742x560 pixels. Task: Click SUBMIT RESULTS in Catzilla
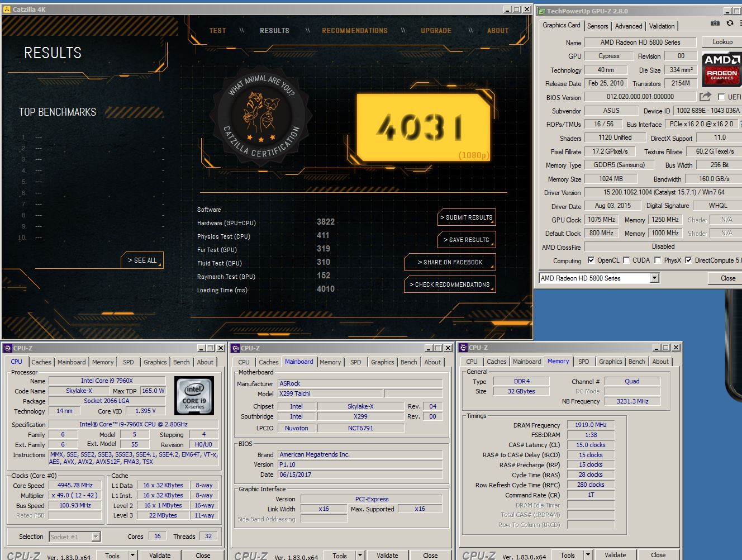pyautogui.click(x=467, y=217)
